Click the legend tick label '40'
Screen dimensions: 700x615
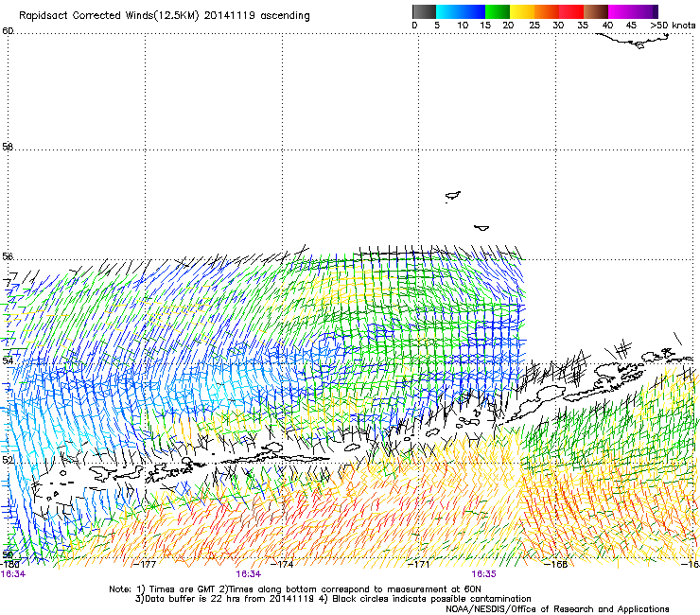(607, 26)
